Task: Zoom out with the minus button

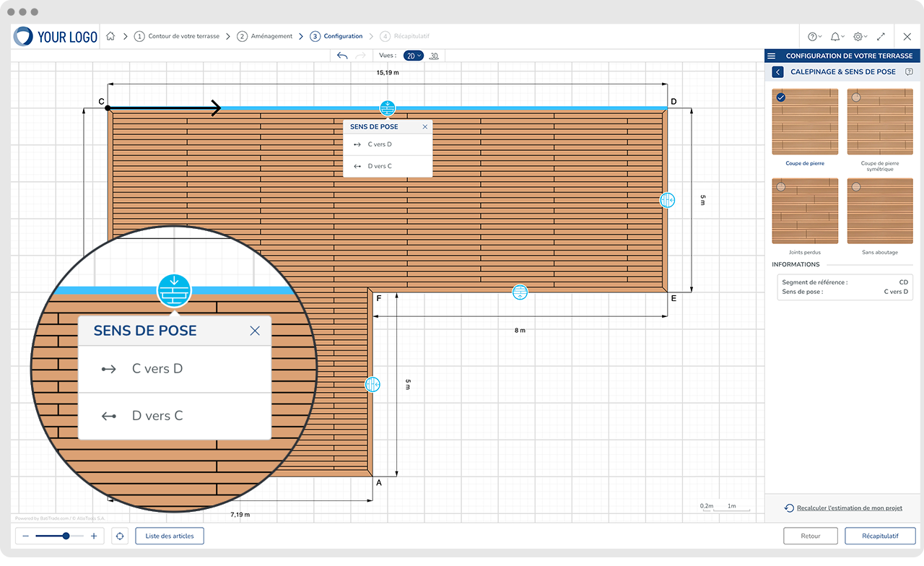Action: tap(25, 536)
